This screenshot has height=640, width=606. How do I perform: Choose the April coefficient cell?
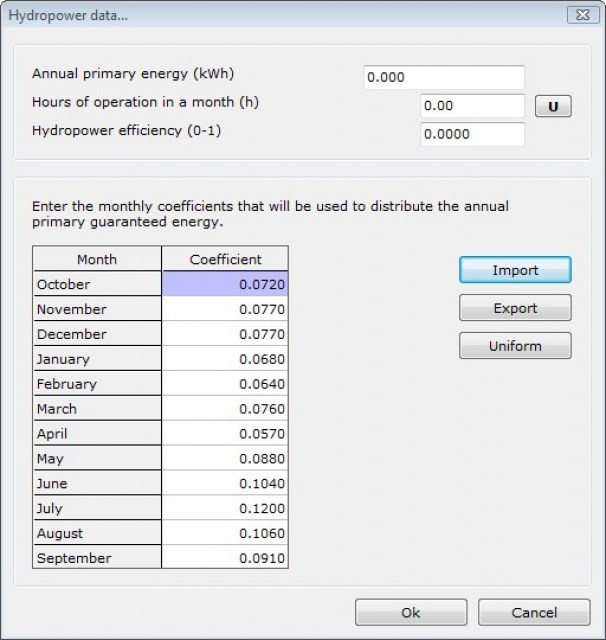click(x=225, y=434)
